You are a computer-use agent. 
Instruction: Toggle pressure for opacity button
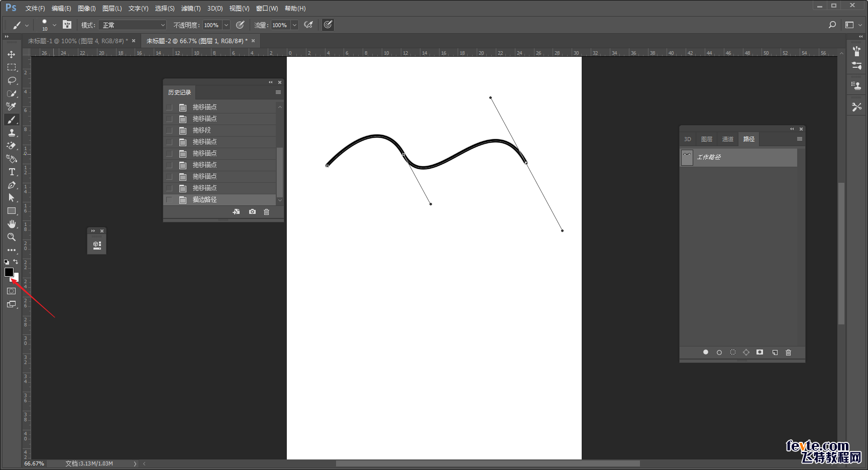pyautogui.click(x=240, y=25)
